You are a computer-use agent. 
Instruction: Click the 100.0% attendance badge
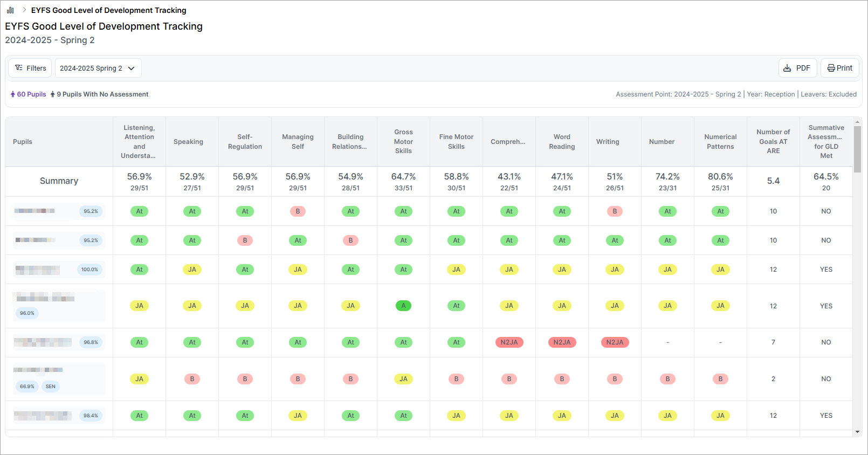89,270
